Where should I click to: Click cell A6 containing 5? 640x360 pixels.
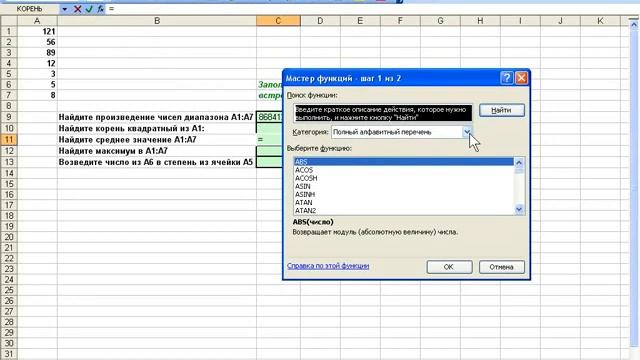(37, 84)
